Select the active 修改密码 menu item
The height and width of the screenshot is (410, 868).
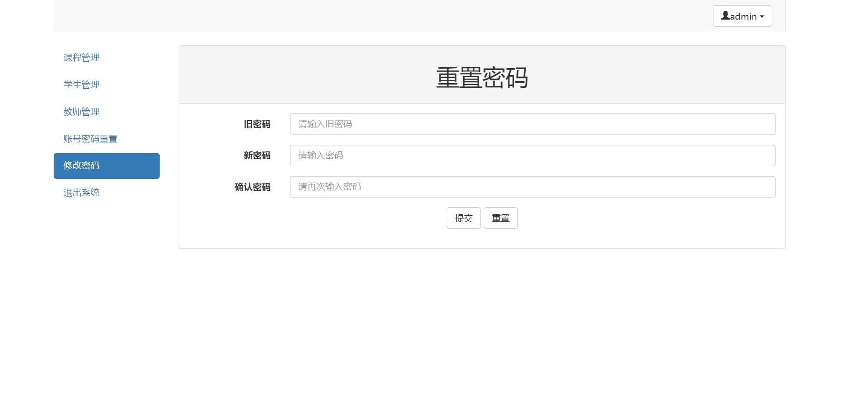[x=106, y=166]
